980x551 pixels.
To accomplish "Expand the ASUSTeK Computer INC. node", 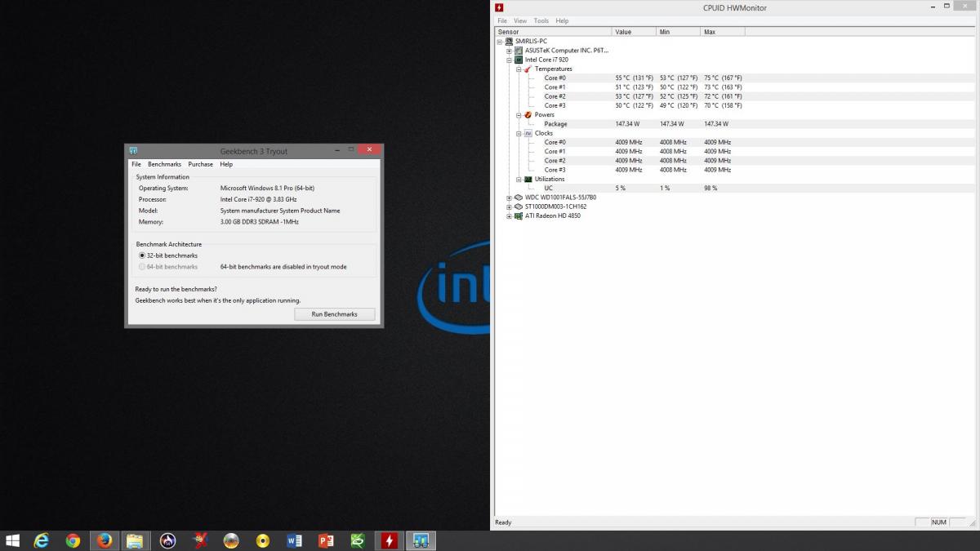I will click(509, 51).
